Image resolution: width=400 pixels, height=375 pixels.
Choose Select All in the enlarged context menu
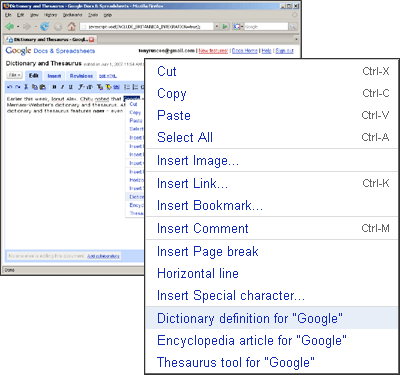272,137
